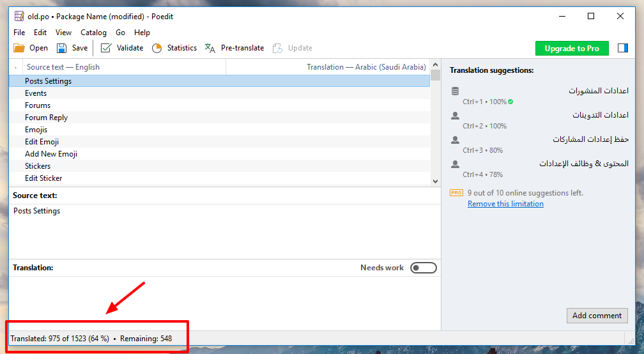The width and height of the screenshot is (644, 354).
Task: Click the person icon beside Ctrl+3 suggestion
Action: point(455,140)
